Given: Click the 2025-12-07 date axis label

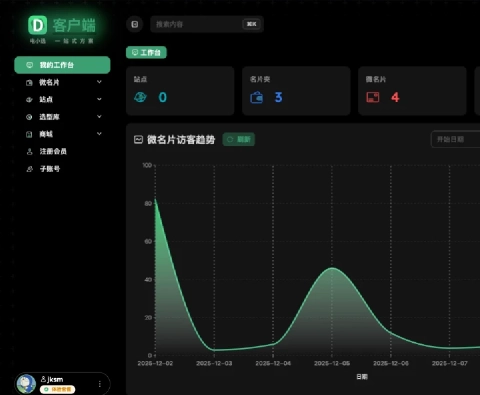Looking at the screenshot, I should (450, 363).
